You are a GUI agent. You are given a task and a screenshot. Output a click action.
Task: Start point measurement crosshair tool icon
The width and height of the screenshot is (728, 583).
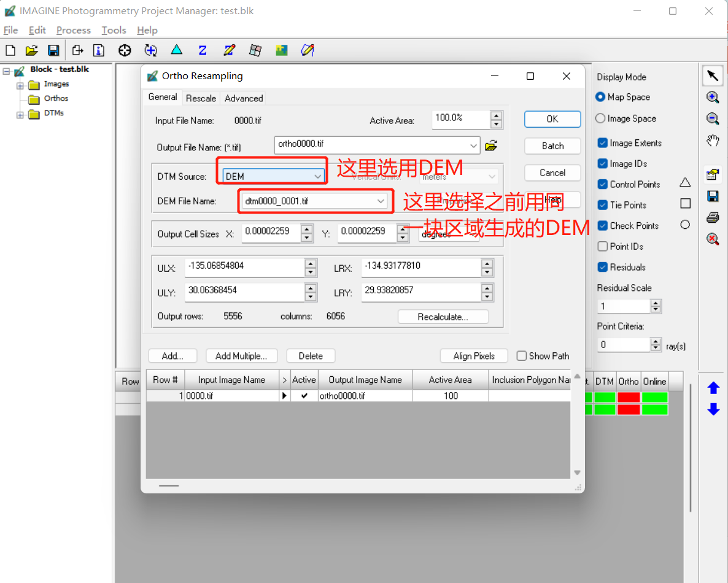pos(125,50)
